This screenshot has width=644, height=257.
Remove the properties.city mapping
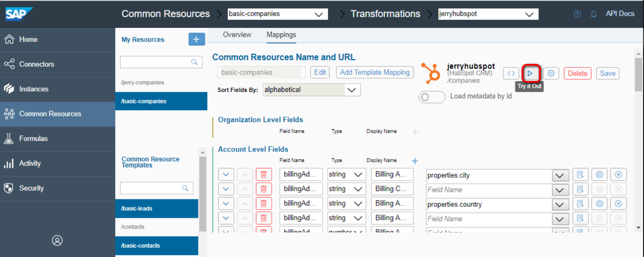(x=618, y=174)
